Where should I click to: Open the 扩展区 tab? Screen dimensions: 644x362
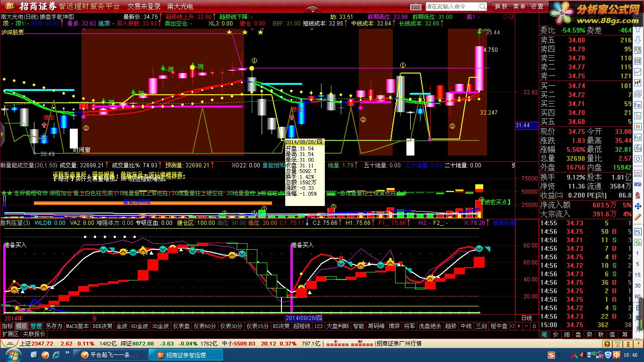coord(10,334)
